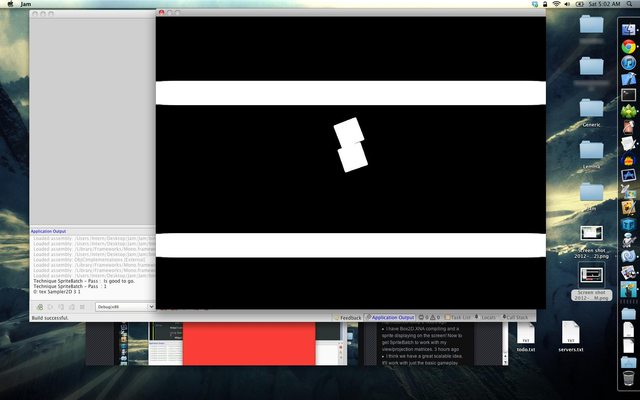Click the lower white bar in game window
Viewport: 640px width, 400px height.
(351, 245)
